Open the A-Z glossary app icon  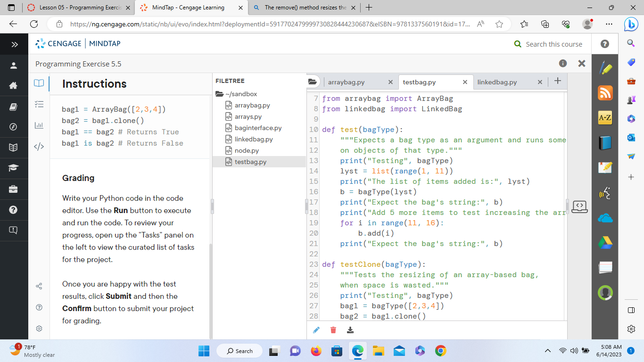coord(605,118)
